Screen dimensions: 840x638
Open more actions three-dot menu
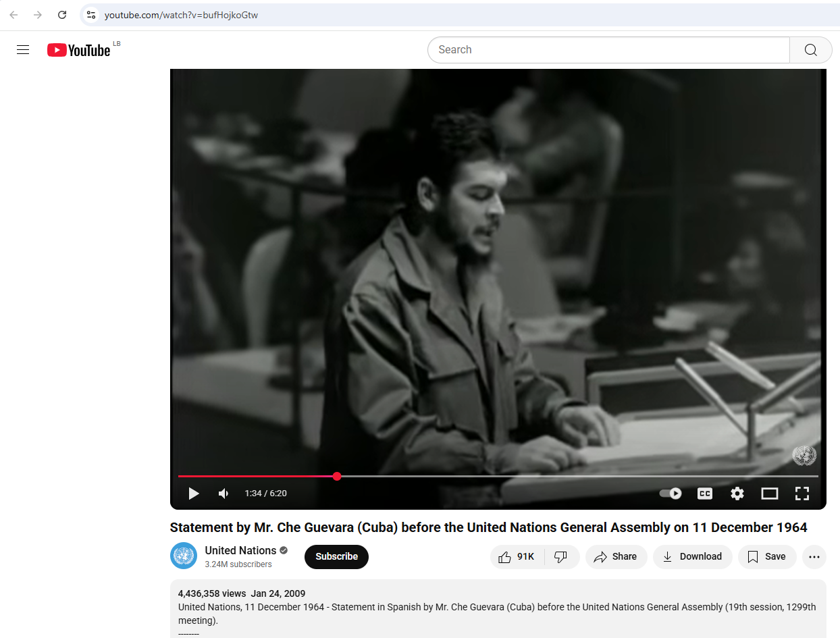(x=814, y=557)
